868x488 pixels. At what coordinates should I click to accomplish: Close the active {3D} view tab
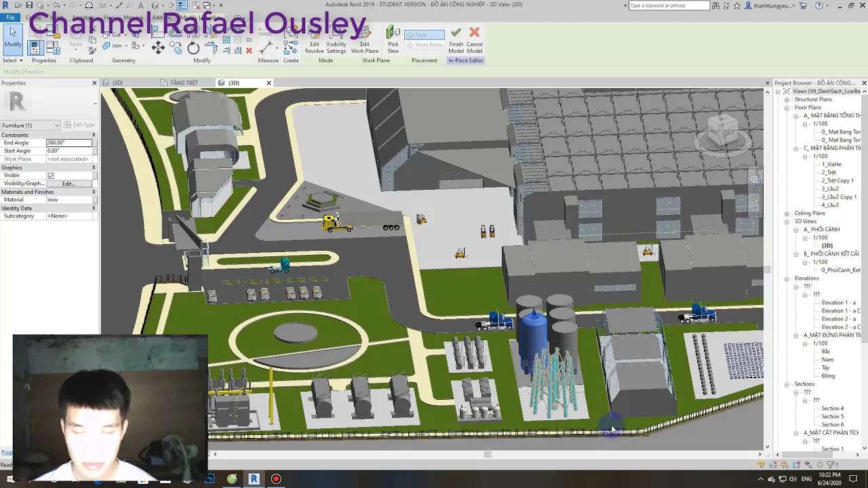click(x=269, y=83)
